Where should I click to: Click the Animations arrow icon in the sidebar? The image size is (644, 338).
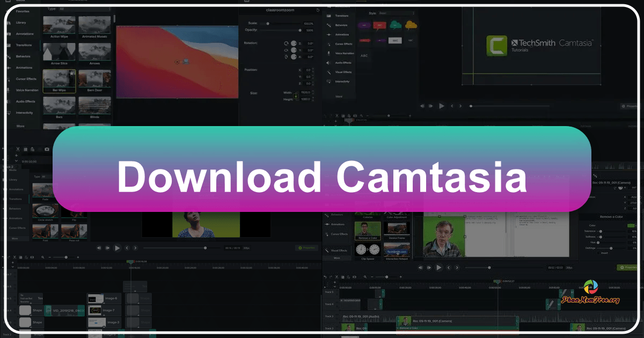[x=9, y=68]
